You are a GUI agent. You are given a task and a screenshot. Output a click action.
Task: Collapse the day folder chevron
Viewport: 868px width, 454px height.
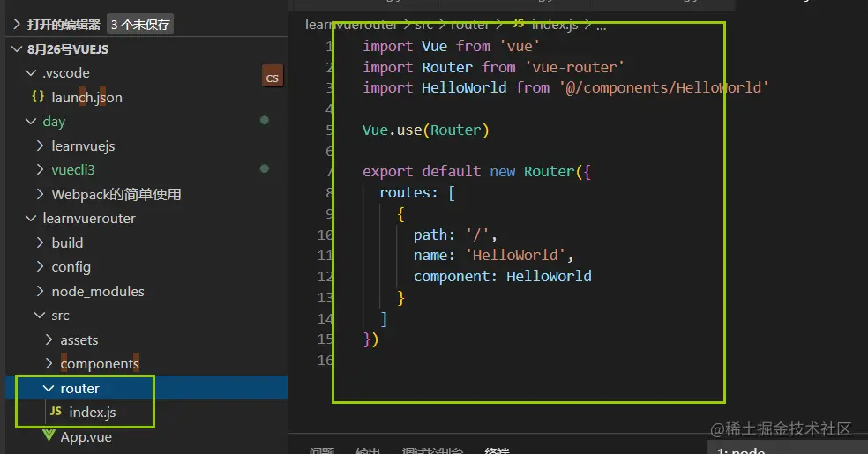[31, 121]
